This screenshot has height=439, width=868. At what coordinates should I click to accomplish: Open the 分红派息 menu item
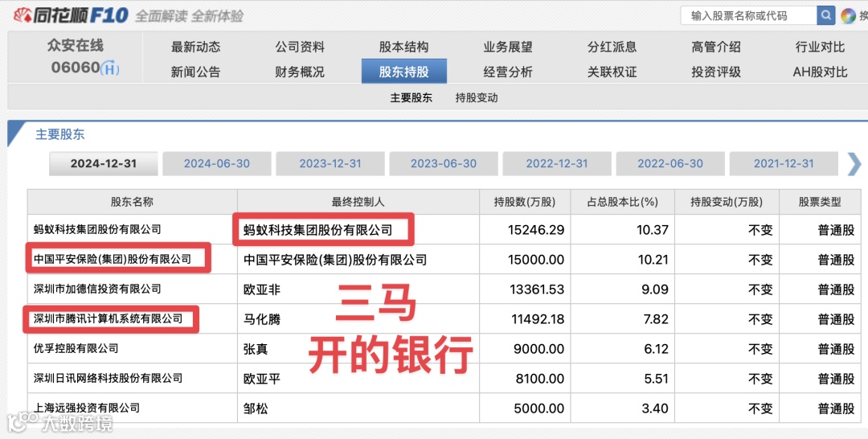point(612,47)
